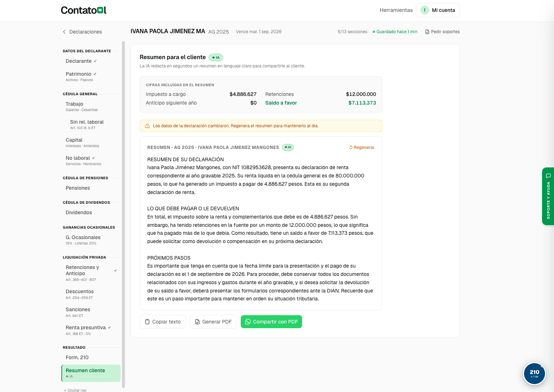554x392 pixels.
Task: Click Anticipo siguiente año value $0
Action: 253,103
